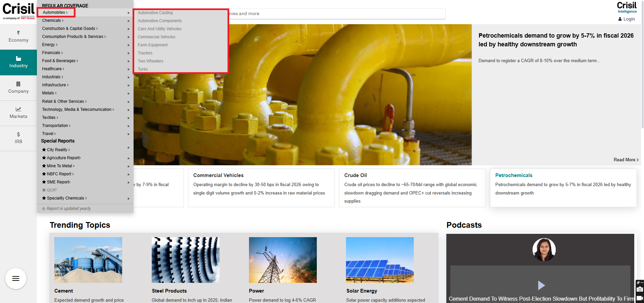Open the round hamburger menu button
Screen dimensions: 644x303
click(16, 278)
